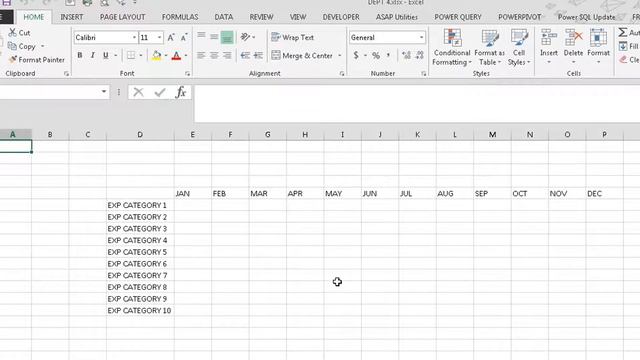The image size is (640, 360).
Task: Open the General number format dropdown
Action: click(421, 38)
